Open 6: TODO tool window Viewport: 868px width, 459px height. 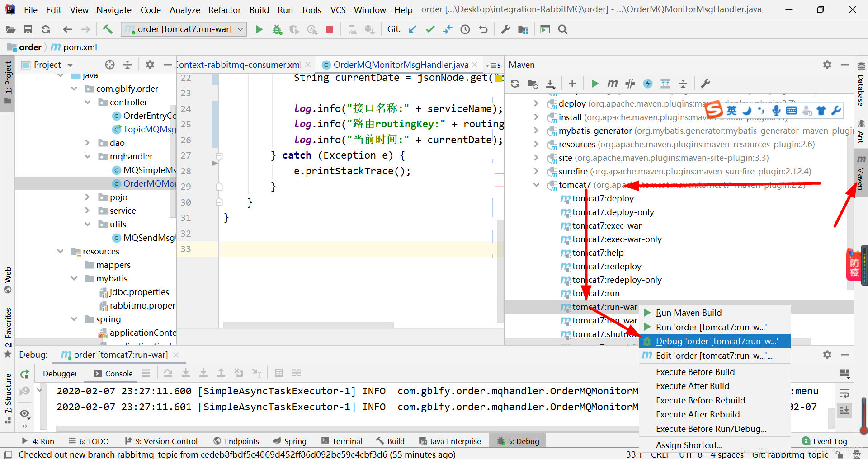pyautogui.click(x=89, y=441)
